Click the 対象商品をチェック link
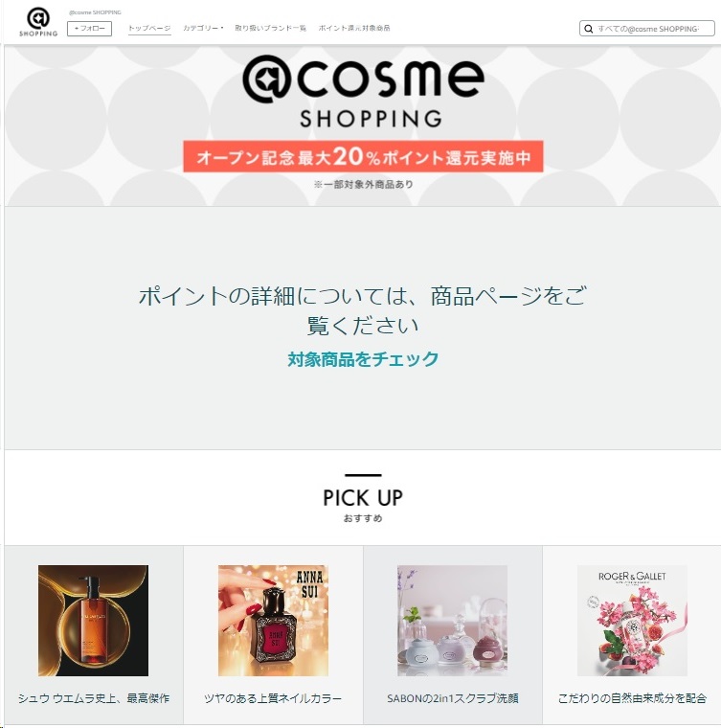The width and height of the screenshot is (721, 728). point(363,359)
